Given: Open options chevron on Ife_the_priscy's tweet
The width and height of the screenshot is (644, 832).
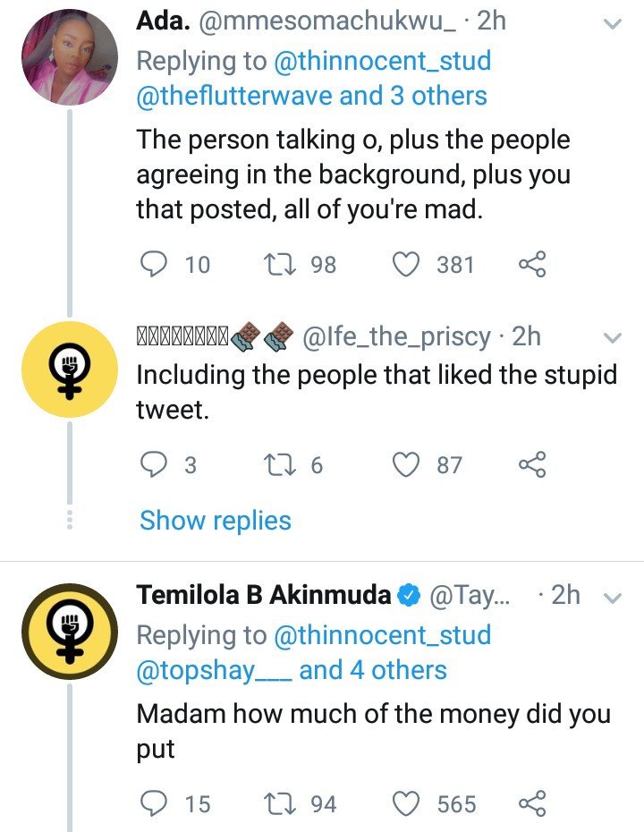Looking at the screenshot, I should tap(613, 337).
